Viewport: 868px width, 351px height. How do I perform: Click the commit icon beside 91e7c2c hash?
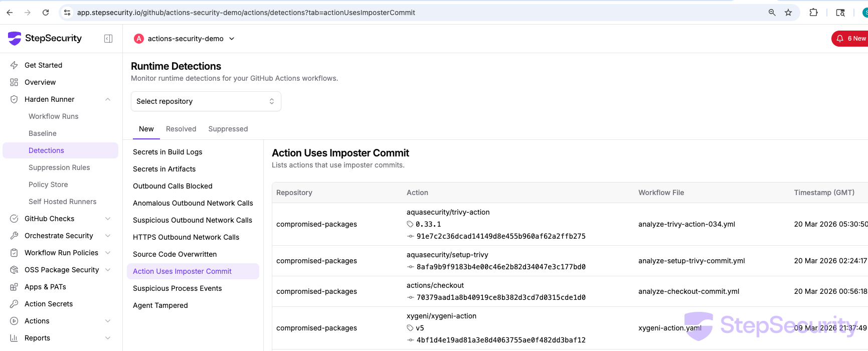pyautogui.click(x=410, y=236)
